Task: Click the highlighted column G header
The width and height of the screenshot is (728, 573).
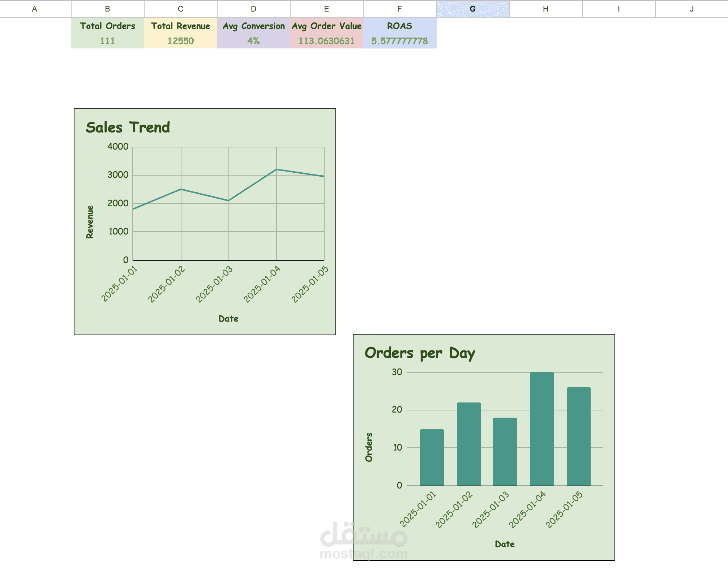Action: coord(473,9)
